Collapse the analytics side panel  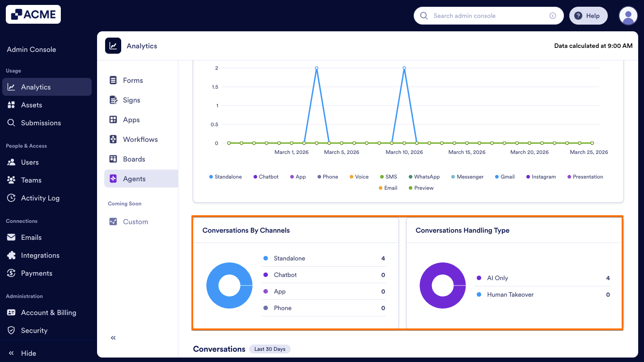(113, 338)
